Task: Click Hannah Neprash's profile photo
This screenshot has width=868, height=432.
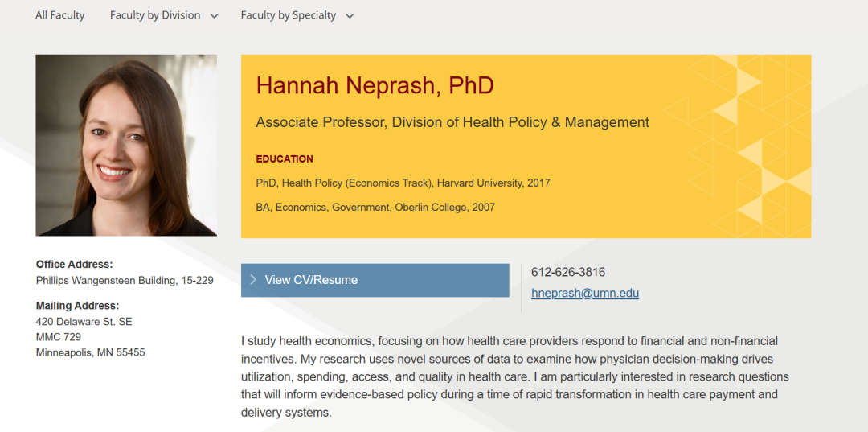Action: [126, 145]
